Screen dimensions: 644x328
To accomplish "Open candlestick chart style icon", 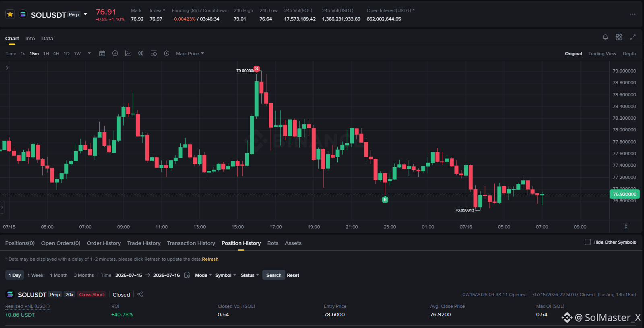I will pos(141,53).
